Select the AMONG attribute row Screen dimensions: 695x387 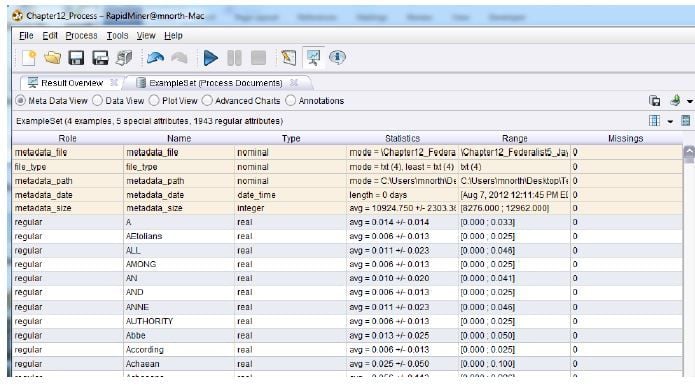tap(348, 264)
